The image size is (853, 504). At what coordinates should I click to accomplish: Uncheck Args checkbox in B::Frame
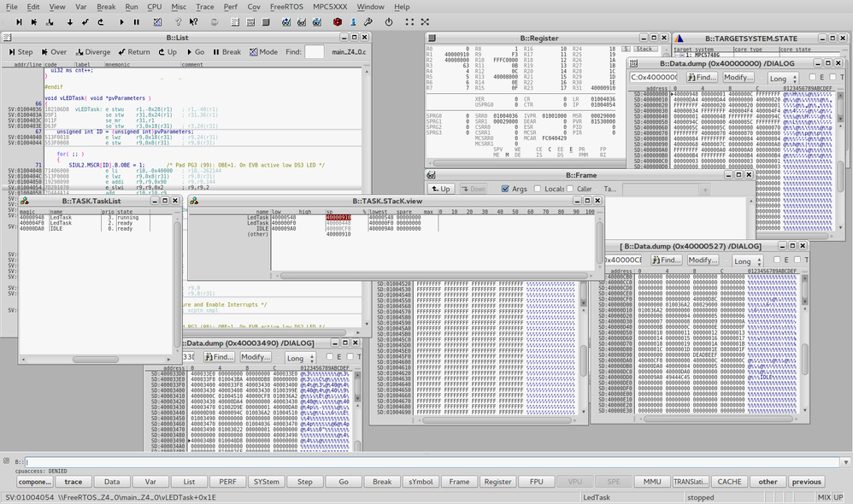[x=505, y=189]
